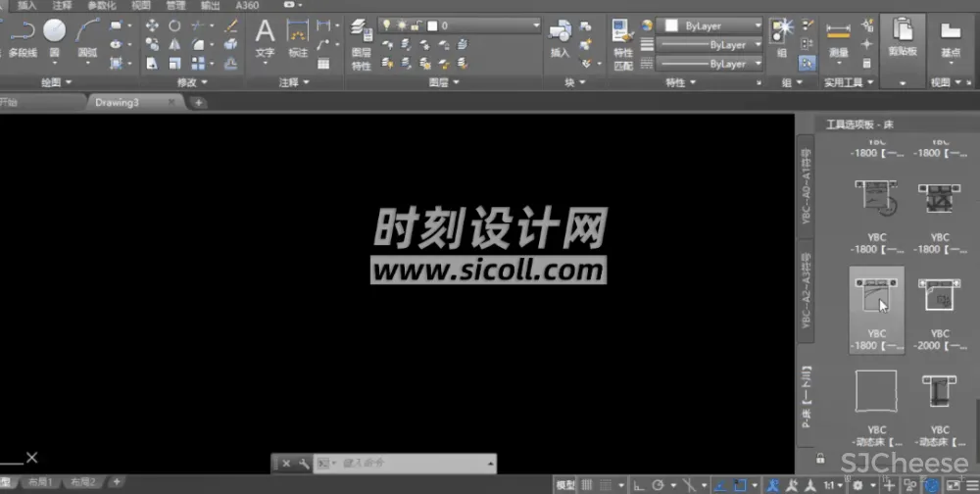Toggle grid display in status bar
This screenshot has height=494, width=980.
pos(586,485)
